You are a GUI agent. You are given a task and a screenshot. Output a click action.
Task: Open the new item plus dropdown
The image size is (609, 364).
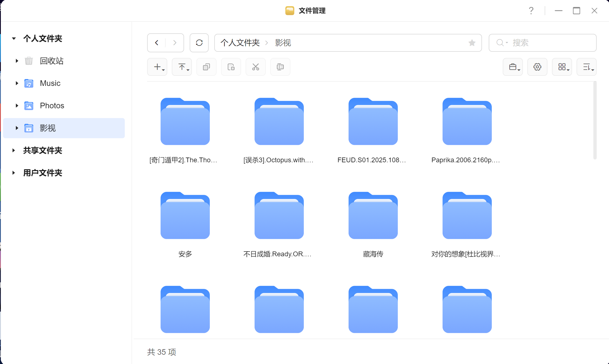pyautogui.click(x=157, y=67)
